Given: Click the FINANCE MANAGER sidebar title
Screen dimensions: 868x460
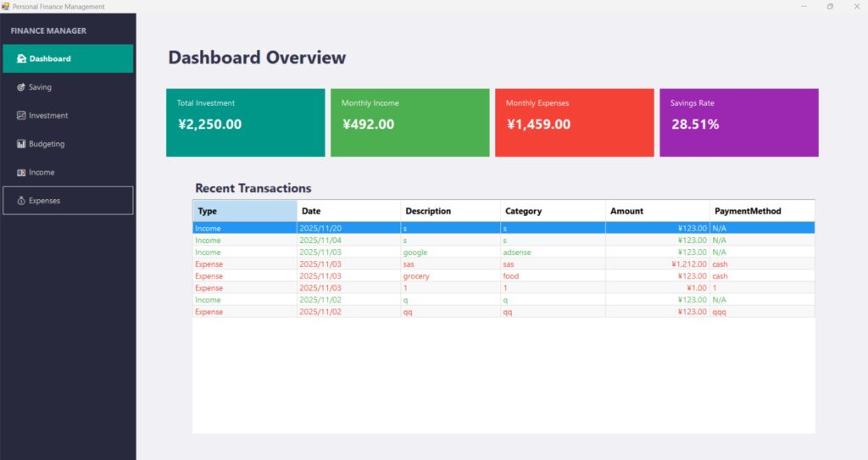Looking at the screenshot, I should [48, 31].
